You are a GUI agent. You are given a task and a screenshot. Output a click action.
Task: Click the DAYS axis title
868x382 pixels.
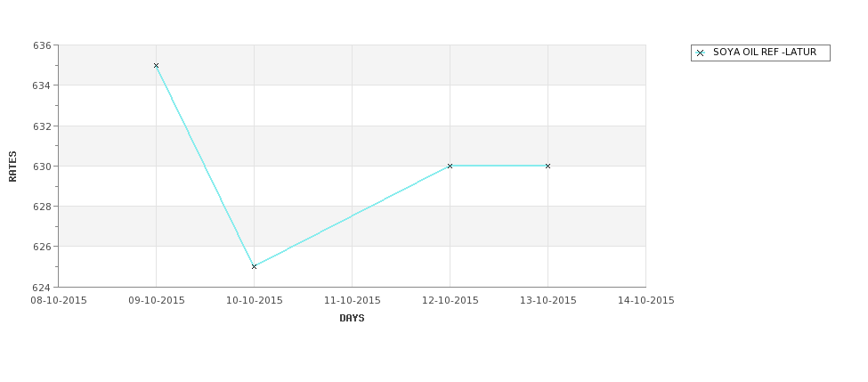pyautogui.click(x=352, y=319)
